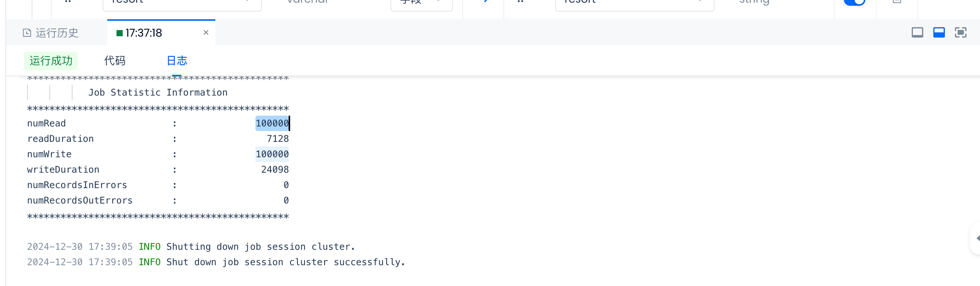980x286 pixels.
Task: Click the 运行成功 status badge
Action: tap(51, 61)
